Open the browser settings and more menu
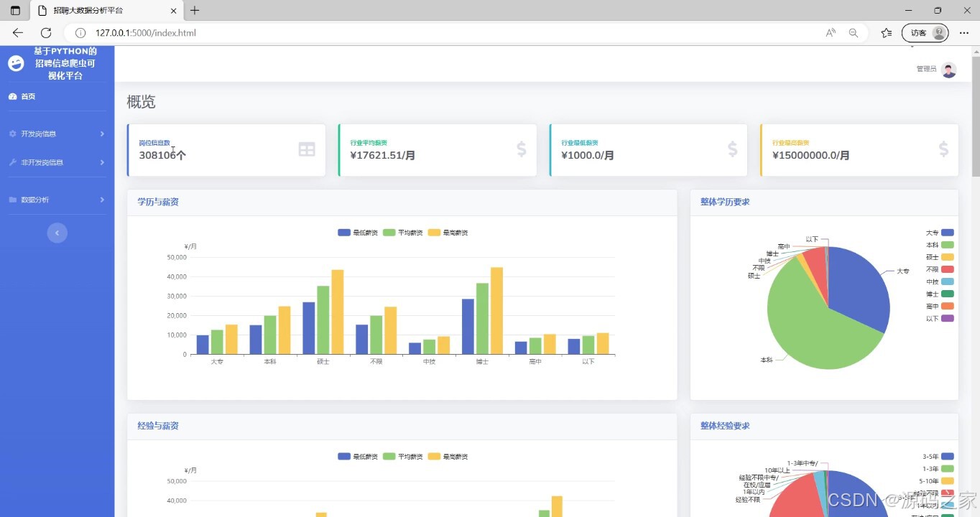This screenshot has width=980, height=517. (964, 33)
